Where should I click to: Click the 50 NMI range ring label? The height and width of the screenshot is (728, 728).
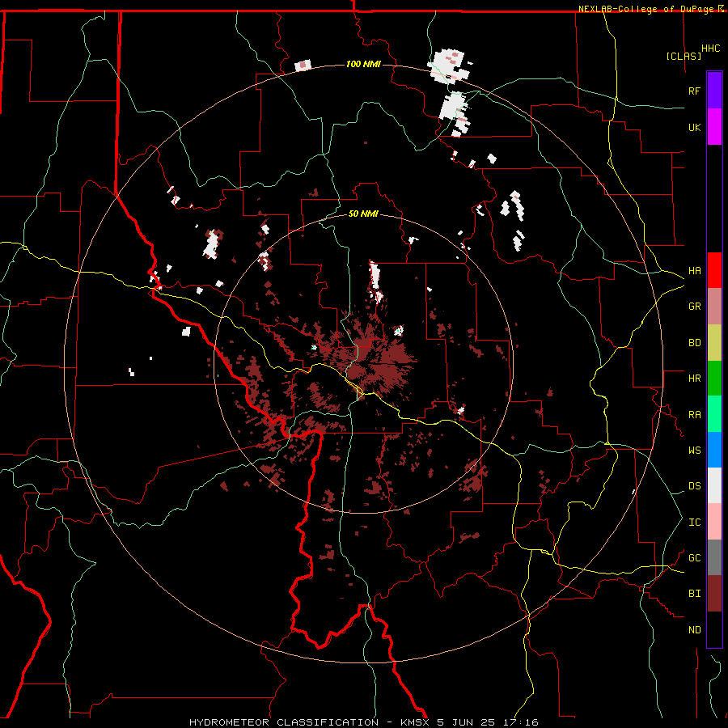(x=363, y=214)
